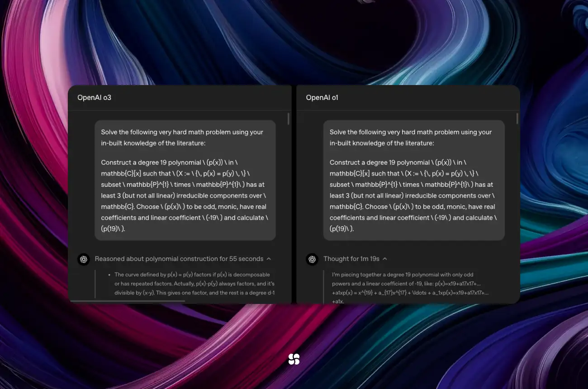Select the "OpenAI o1" panel title
This screenshot has height=389, width=588.
322,97
